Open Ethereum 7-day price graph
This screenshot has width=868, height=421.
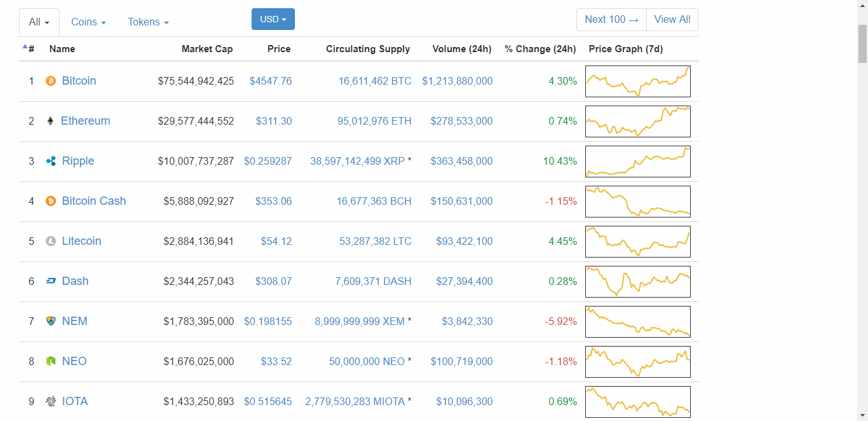pyautogui.click(x=638, y=121)
